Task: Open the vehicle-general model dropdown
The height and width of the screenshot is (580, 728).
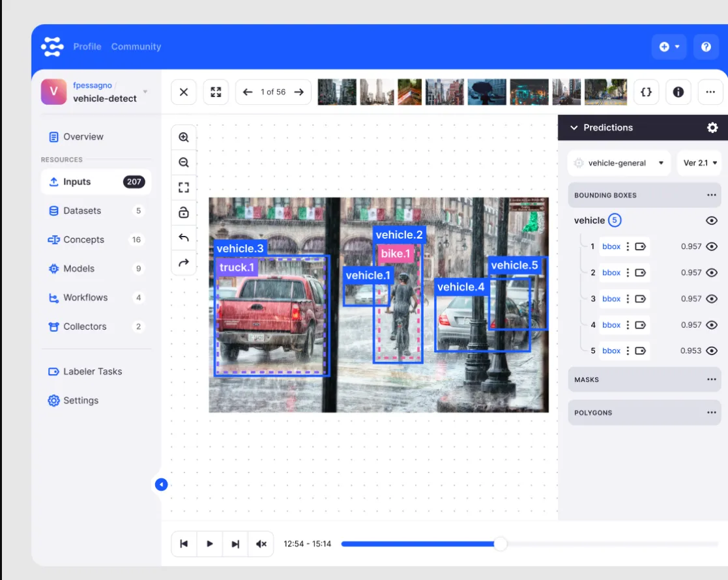Action: 619,163
